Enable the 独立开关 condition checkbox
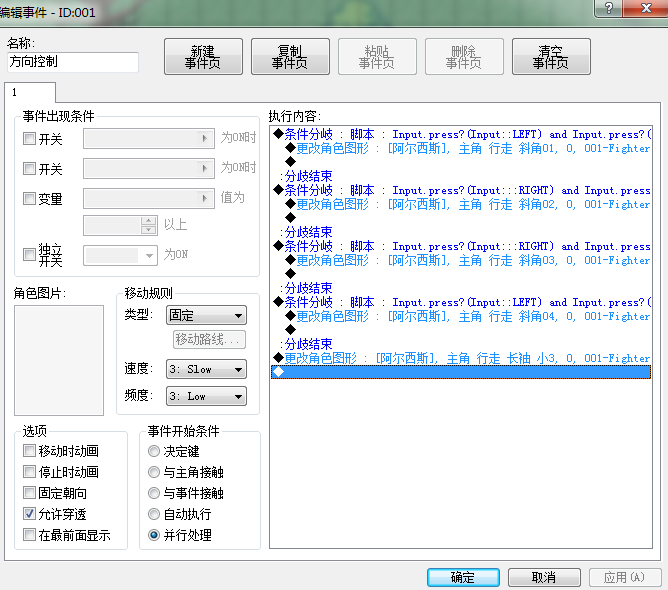 29,255
